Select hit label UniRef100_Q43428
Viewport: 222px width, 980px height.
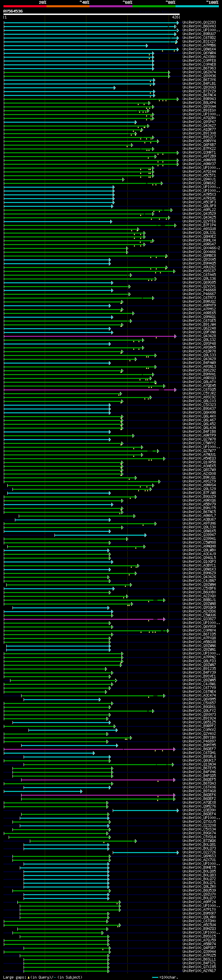pyautogui.click(x=199, y=336)
